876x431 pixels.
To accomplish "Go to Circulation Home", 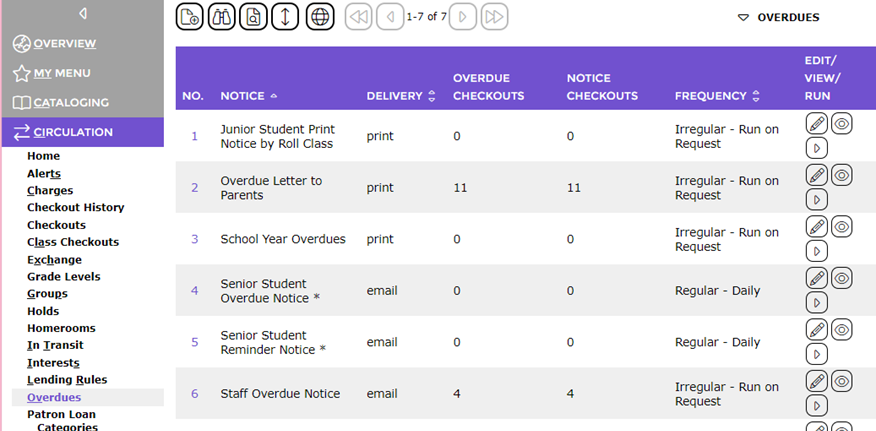I will point(44,156).
